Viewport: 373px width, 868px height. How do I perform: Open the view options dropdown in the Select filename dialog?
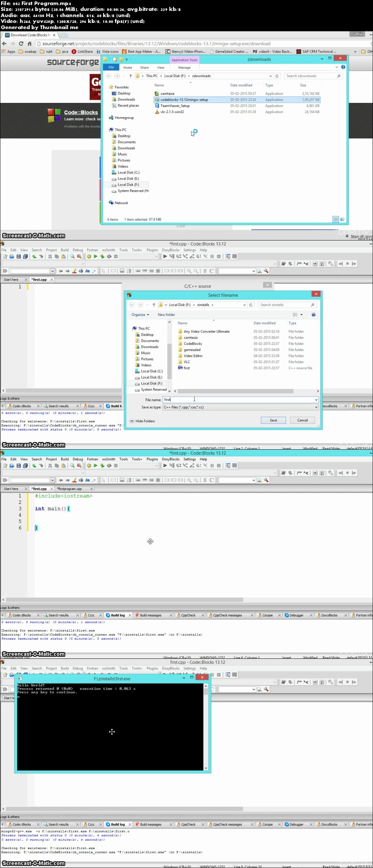coord(301,315)
